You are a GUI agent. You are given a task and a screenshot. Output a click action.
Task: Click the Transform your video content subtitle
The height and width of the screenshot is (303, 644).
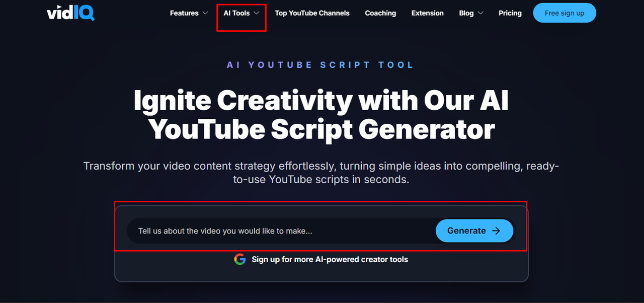[x=321, y=173]
